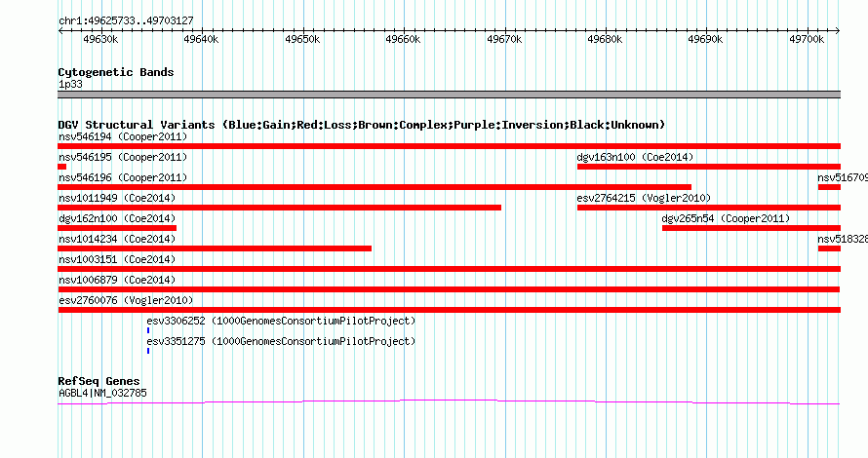Image resolution: width=868 pixels, height=458 pixels.
Task: Open variant esv3351275 (1000GenomesConsortiumPilotProject) label
Action: [x=281, y=341]
